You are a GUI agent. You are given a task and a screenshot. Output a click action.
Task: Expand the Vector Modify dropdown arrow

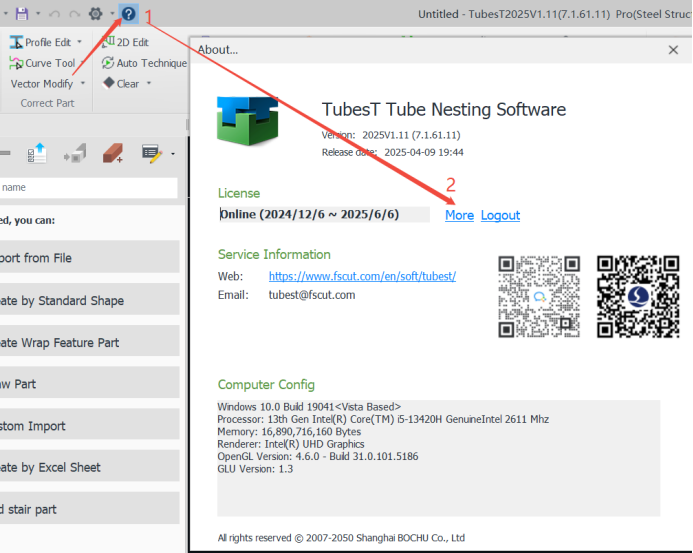pyautogui.click(x=83, y=83)
